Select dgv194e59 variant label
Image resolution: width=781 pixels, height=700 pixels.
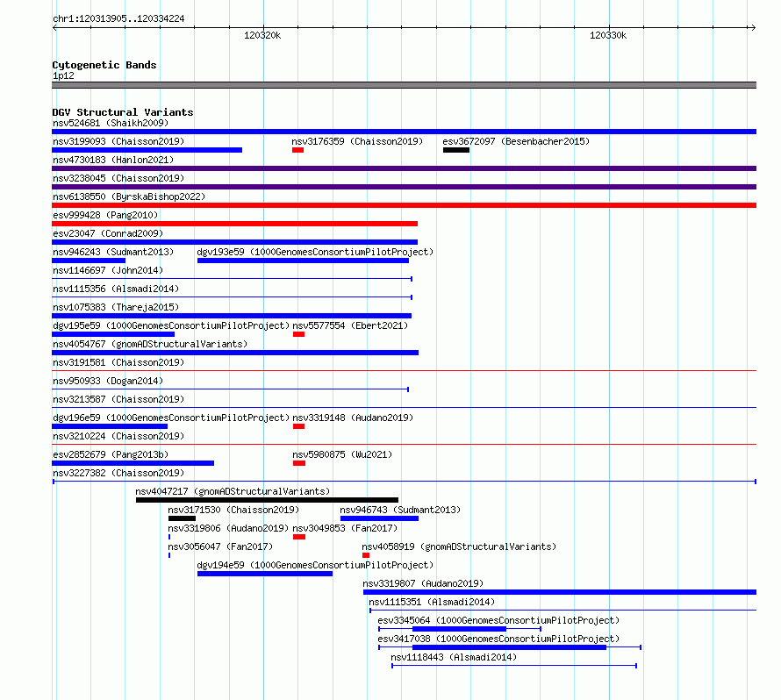click(315, 565)
